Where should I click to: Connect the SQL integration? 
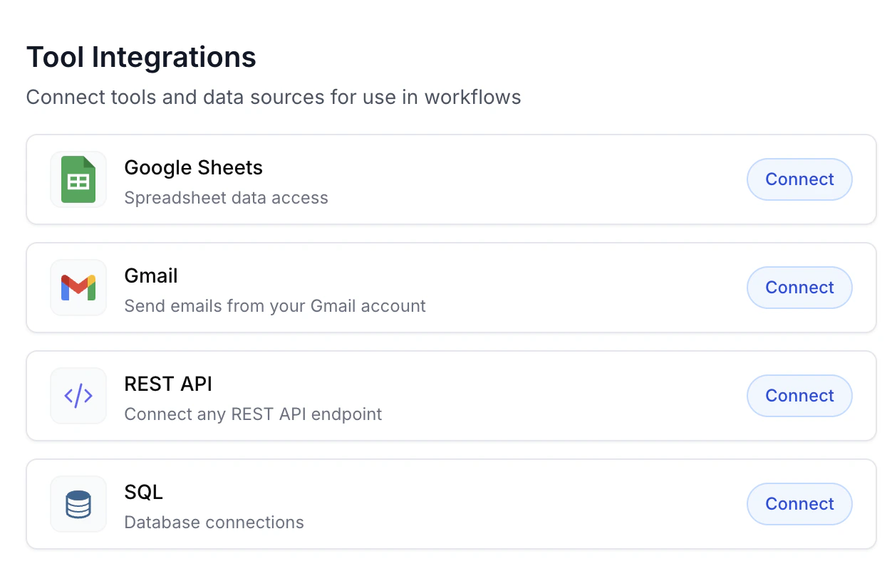pos(799,504)
